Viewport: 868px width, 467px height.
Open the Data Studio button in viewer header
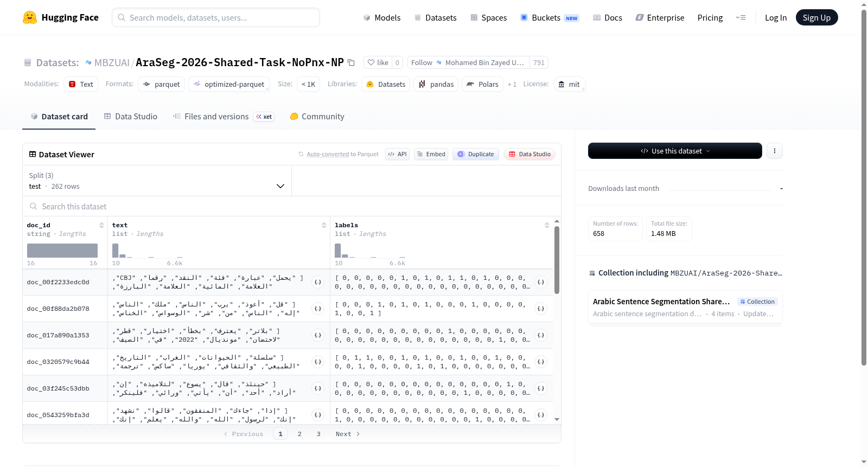point(529,154)
